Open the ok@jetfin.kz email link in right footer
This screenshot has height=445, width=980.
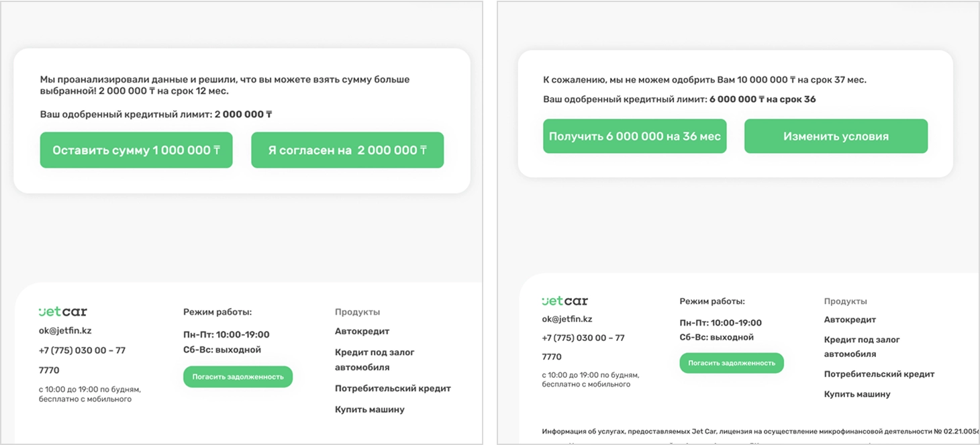(x=567, y=319)
